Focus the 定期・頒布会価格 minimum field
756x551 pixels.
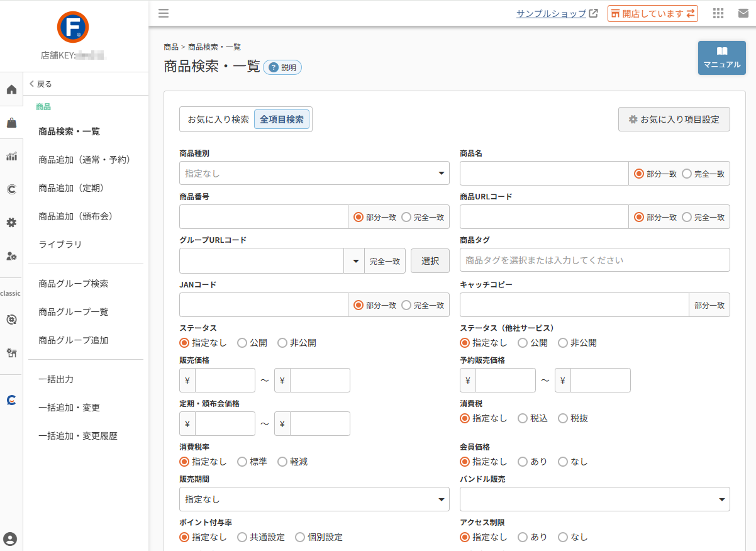point(225,424)
